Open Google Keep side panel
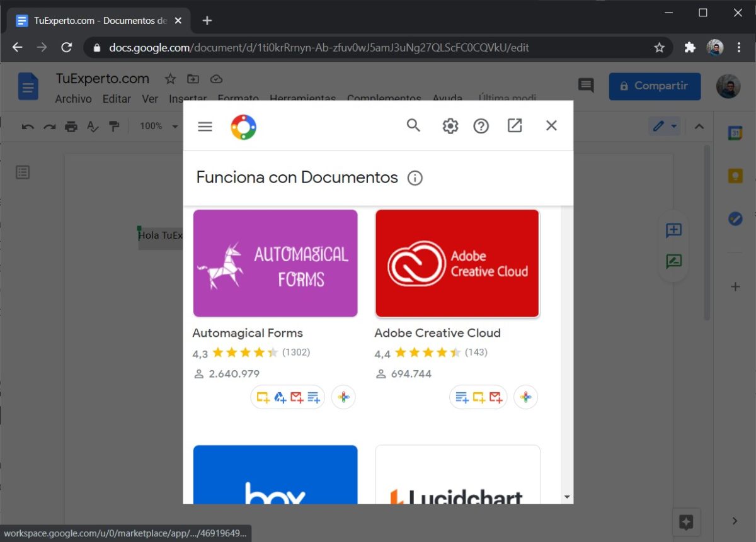Image resolution: width=756 pixels, height=542 pixels. click(735, 176)
